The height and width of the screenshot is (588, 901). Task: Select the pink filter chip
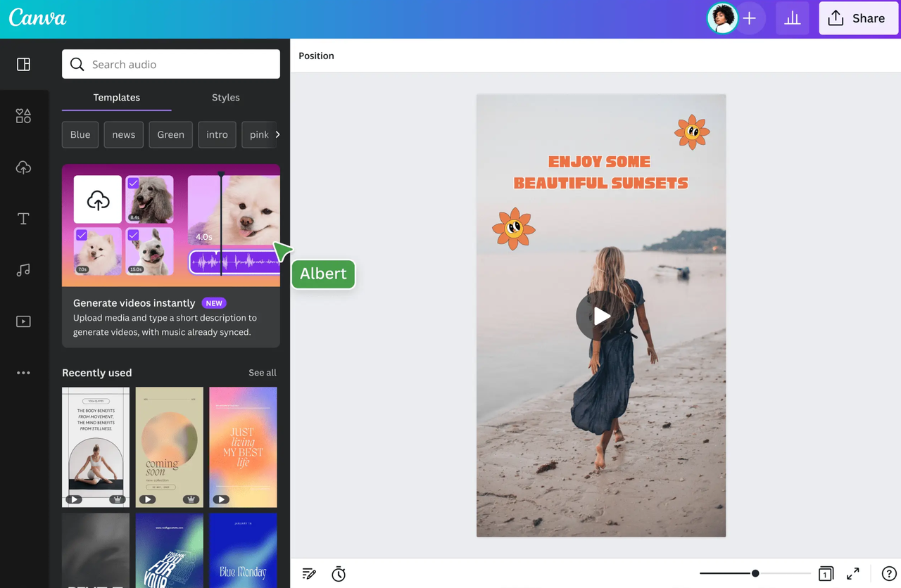pos(258,134)
